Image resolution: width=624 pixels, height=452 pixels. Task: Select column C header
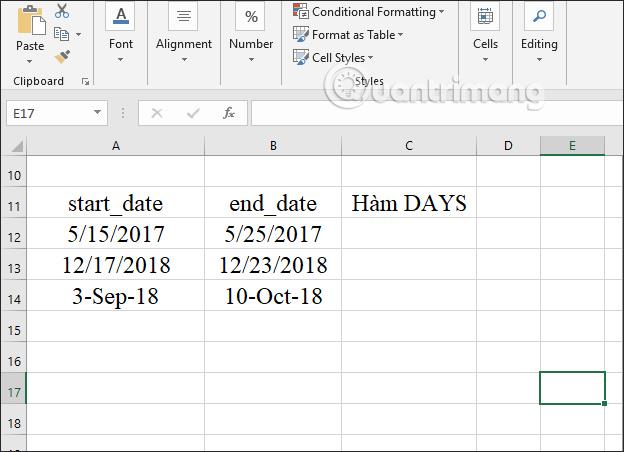[409, 146]
